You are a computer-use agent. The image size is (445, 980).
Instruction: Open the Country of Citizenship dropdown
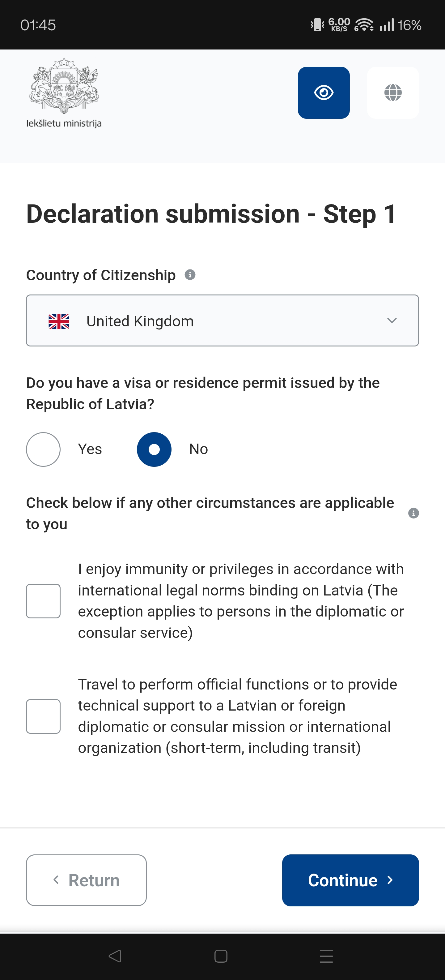(222, 321)
